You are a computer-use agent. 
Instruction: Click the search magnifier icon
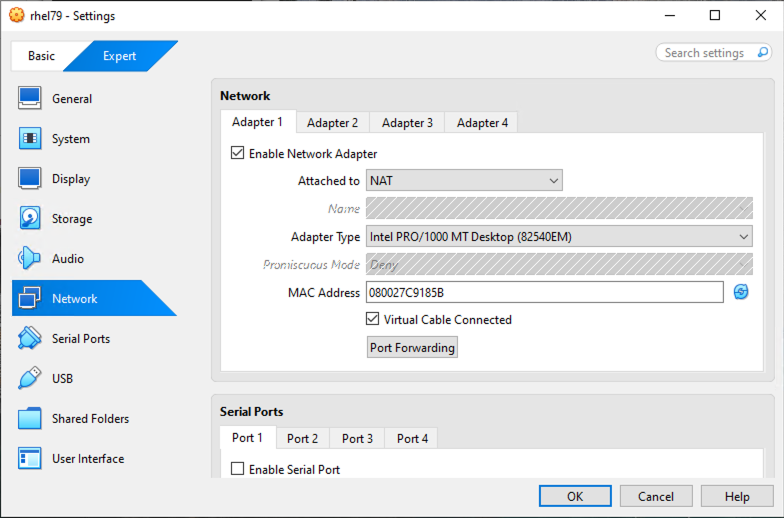pyautogui.click(x=762, y=52)
